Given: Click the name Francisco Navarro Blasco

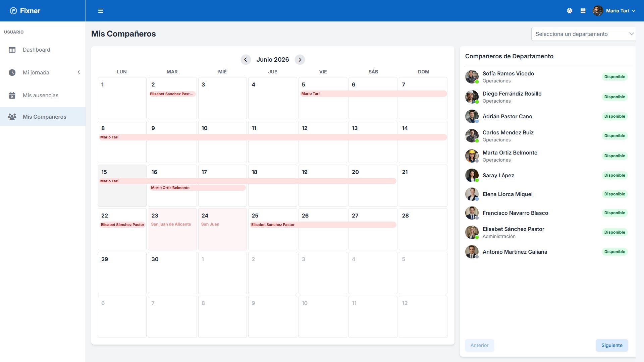Looking at the screenshot, I should pyautogui.click(x=515, y=213).
